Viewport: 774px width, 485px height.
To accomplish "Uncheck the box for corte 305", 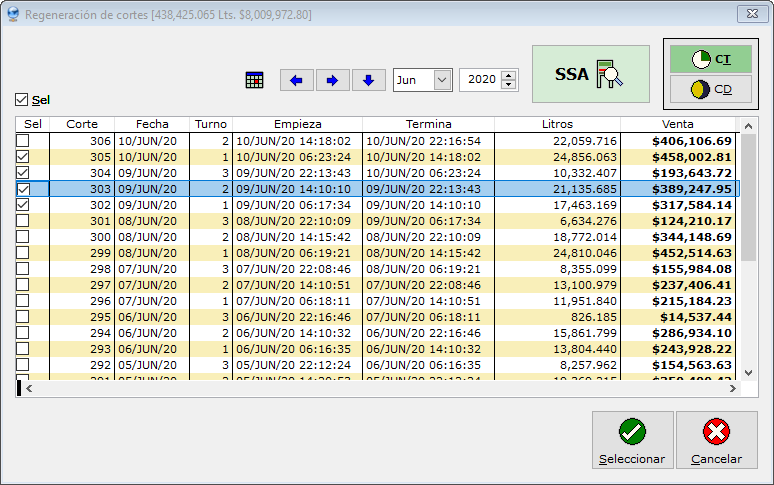I will [23, 157].
